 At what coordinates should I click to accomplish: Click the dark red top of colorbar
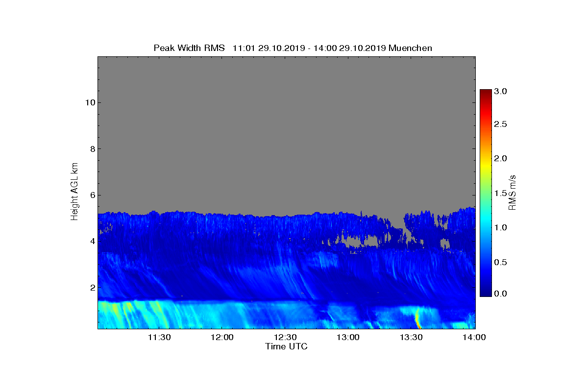coord(485,92)
